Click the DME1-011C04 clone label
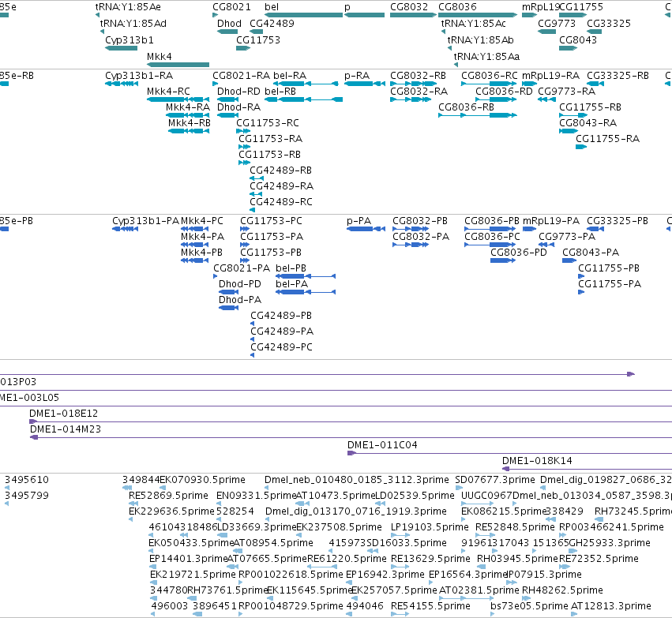Viewport: 672px width, 618px height. tap(382, 445)
